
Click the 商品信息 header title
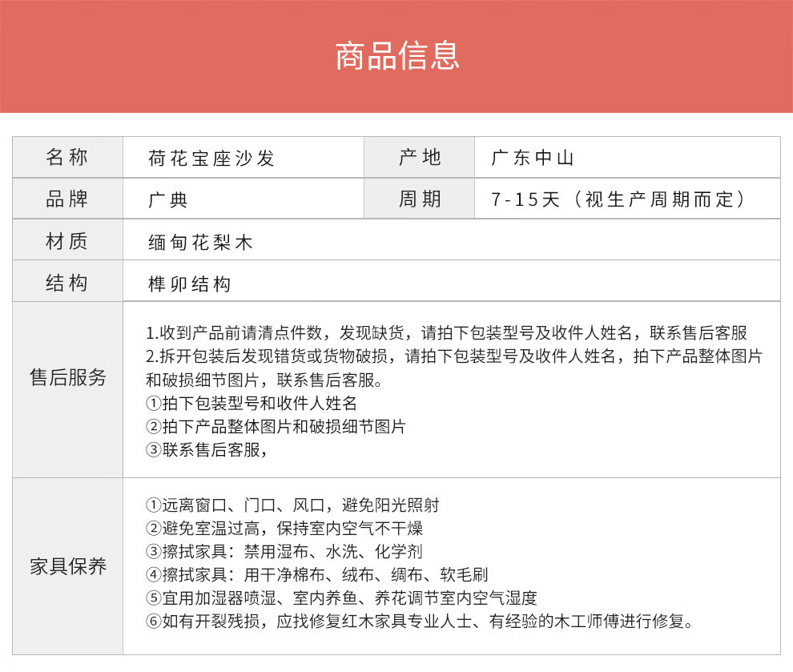(396, 56)
